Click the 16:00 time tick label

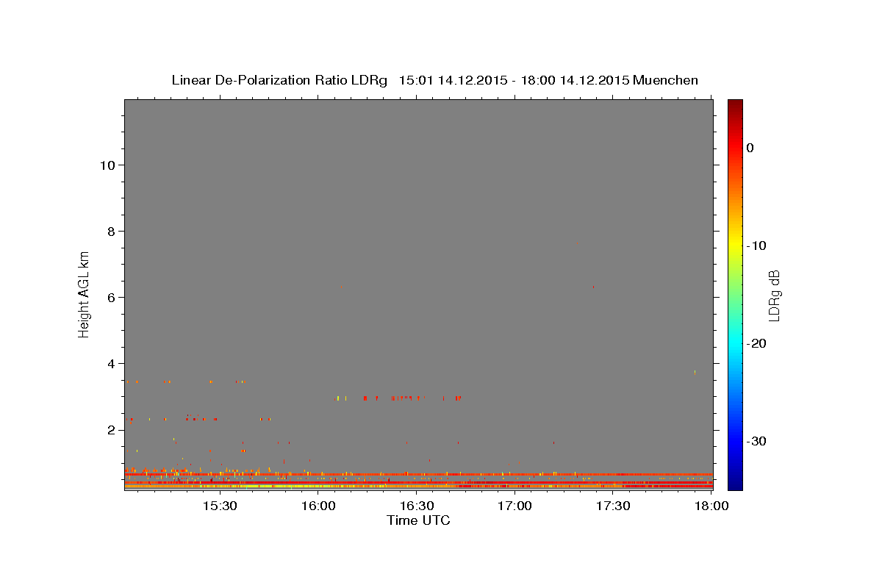point(319,506)
